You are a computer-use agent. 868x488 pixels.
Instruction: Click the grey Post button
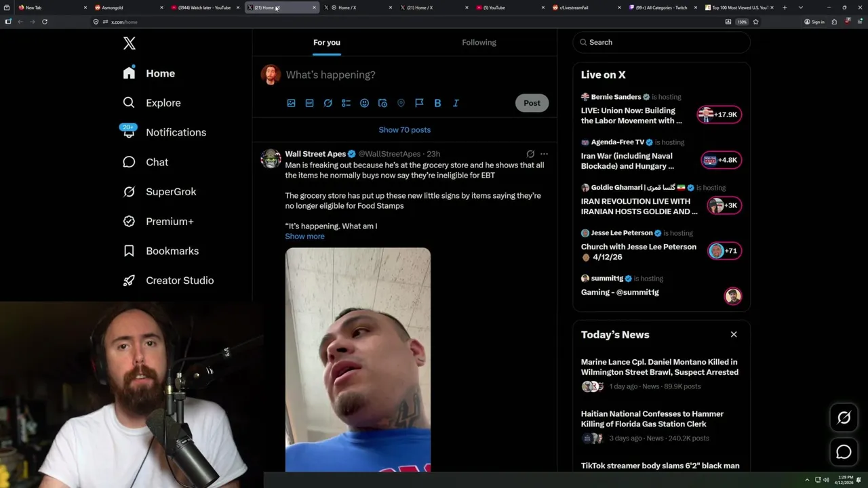click(532, 103)
